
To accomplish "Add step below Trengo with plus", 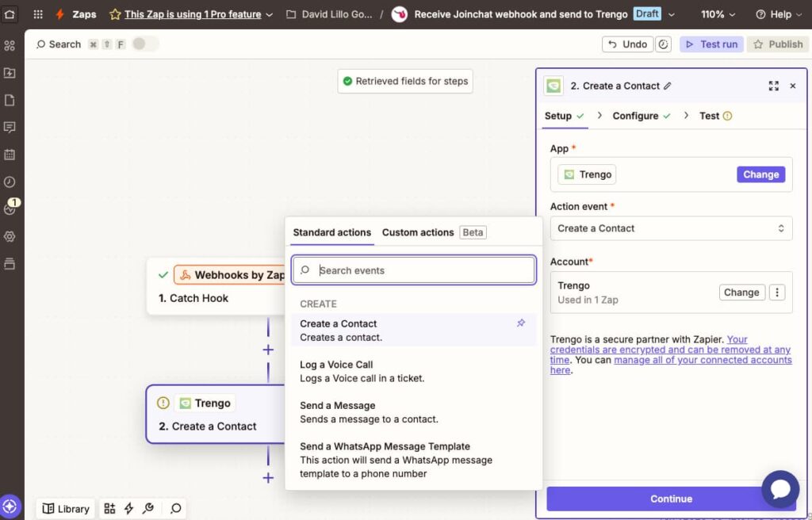I will [268, 478].
